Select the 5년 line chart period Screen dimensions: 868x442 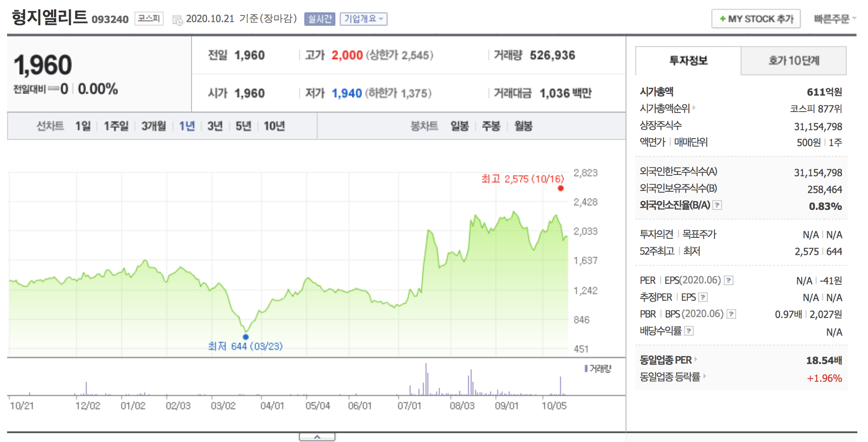tap(243, 126)
